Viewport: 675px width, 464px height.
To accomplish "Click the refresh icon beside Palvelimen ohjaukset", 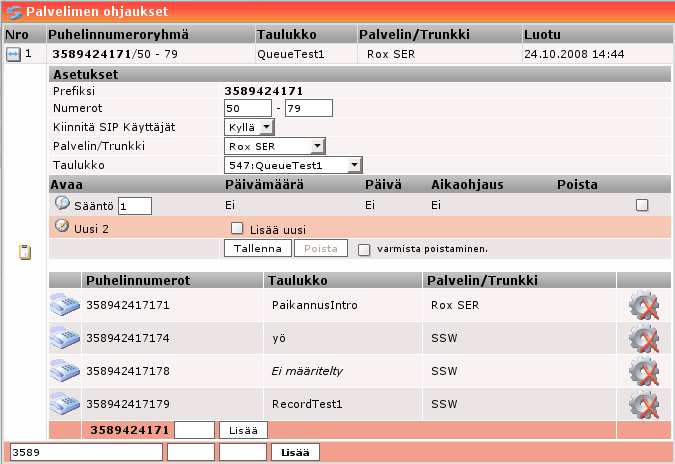I will [x=14, y=12].
